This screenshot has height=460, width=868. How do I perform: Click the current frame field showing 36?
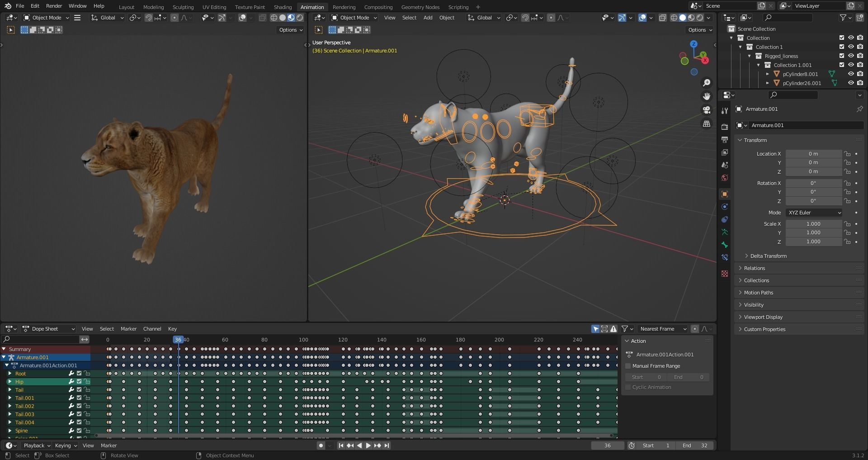[x=608, y=446]
